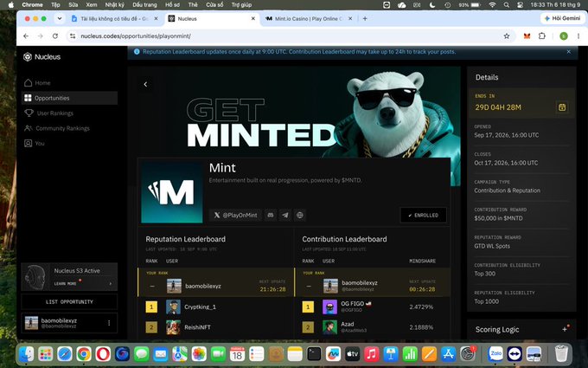Click the Nucleus logo in the sidebar

(42, 56)
